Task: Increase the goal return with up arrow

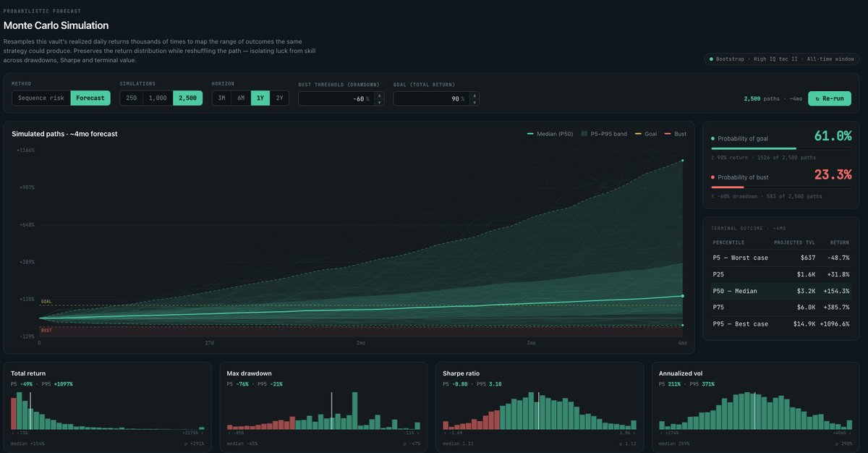Action: pos(475,95)
